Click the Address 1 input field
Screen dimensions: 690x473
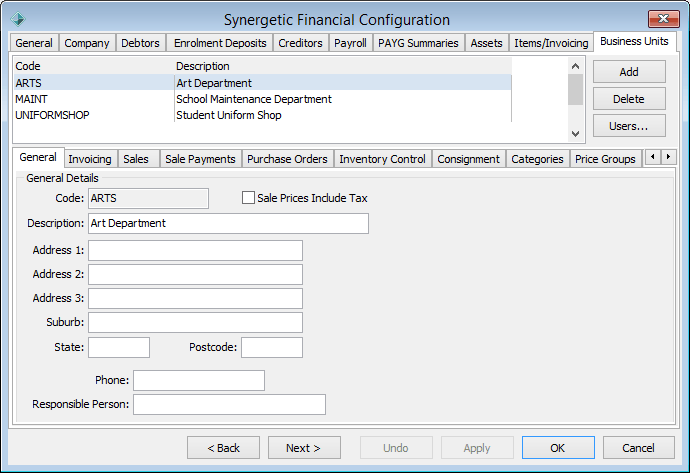(195, 250)
